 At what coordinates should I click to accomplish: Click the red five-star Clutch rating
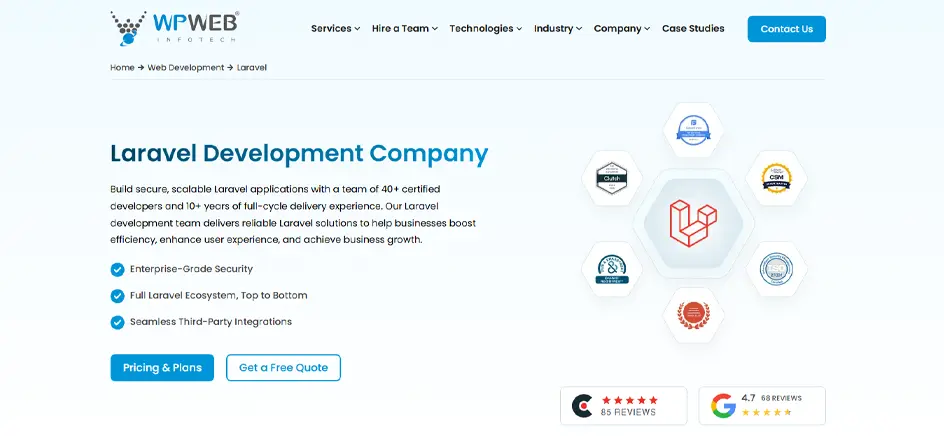click(629, 400)
